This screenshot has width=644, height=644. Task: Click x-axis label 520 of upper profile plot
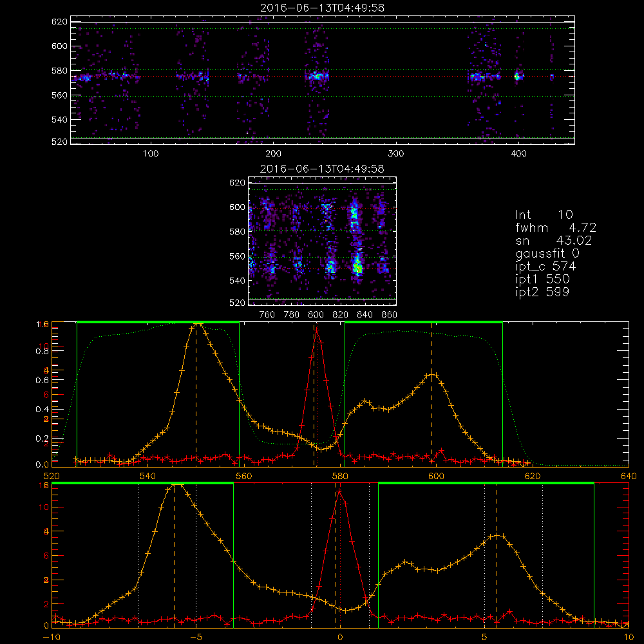click(x=52, y=476)
